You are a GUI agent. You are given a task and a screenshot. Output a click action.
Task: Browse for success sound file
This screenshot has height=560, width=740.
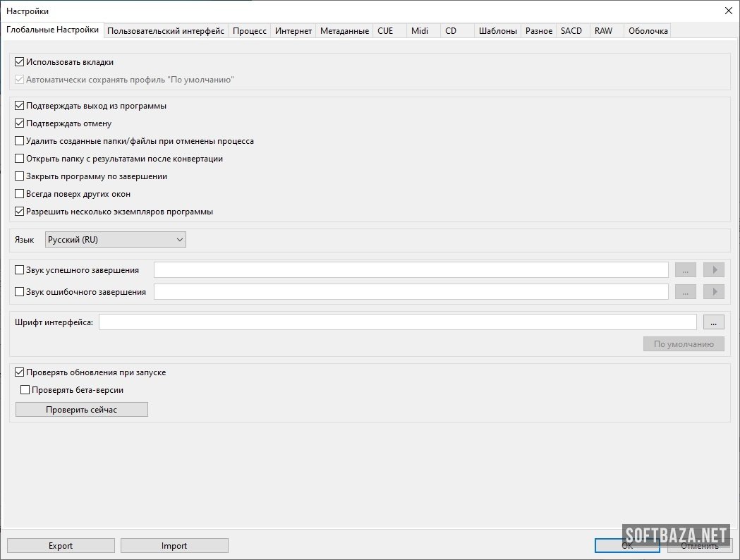[x=685, y=270]
